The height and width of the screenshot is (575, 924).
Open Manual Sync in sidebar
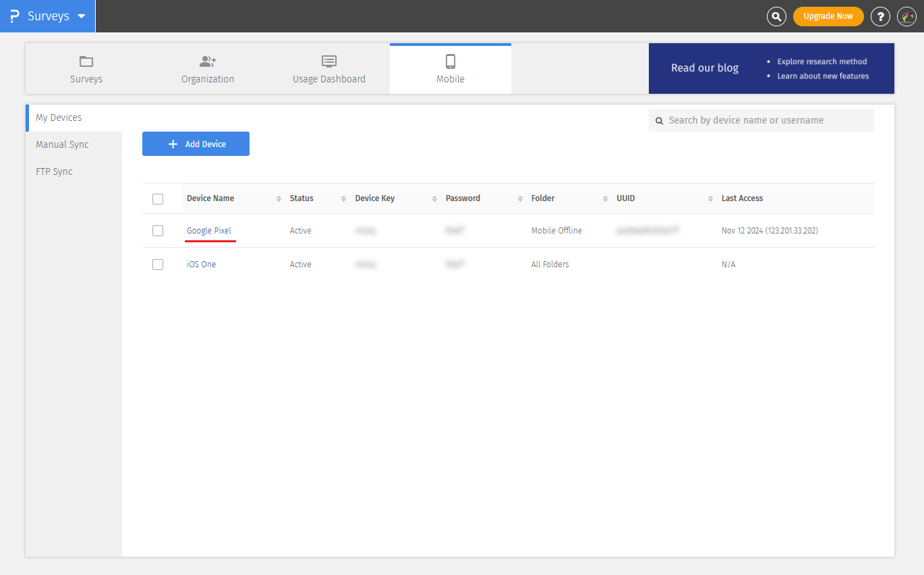click(x=62, y=144)
